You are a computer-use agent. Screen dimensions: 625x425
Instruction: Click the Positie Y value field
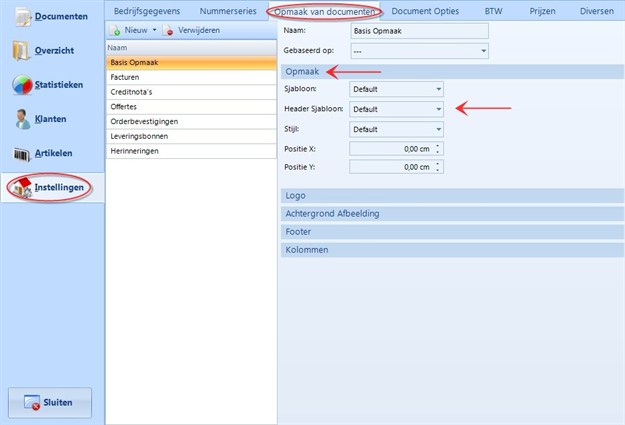(392, 167)
